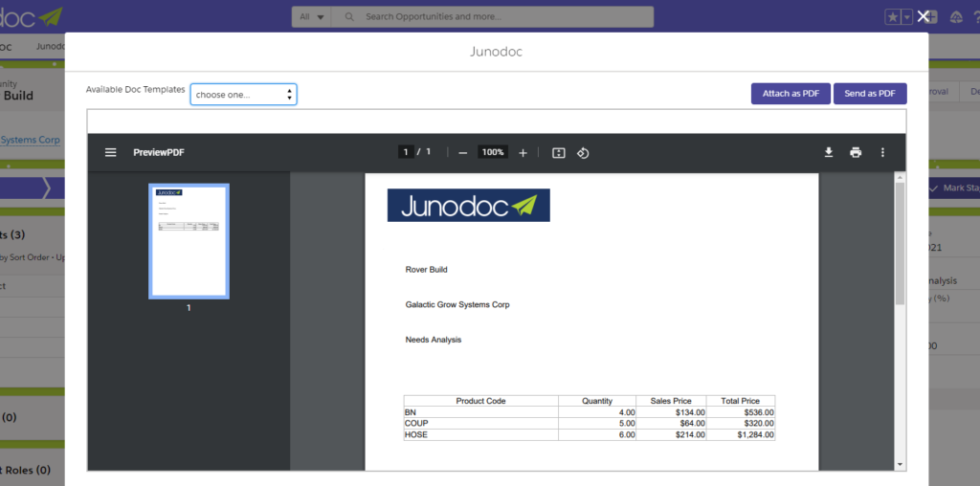Click Product Code column header
The width and height of the screenshot is (980, 486).
[x=480, y=401]
